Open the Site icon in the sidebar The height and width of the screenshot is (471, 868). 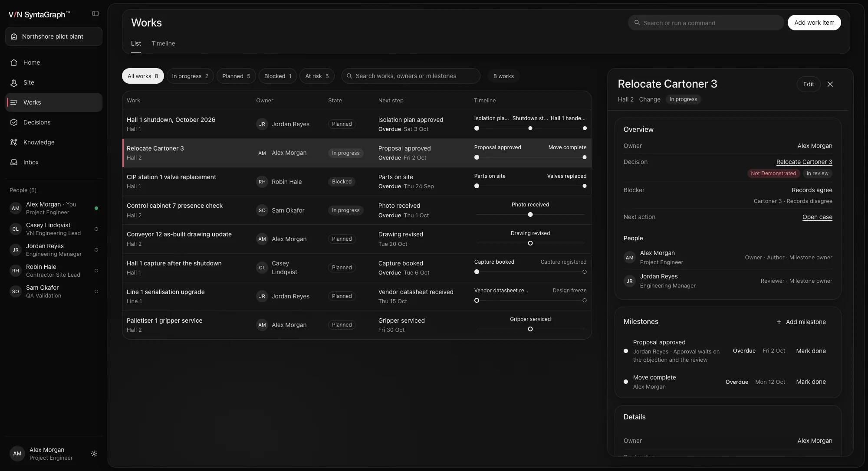(x=14, y=82)
